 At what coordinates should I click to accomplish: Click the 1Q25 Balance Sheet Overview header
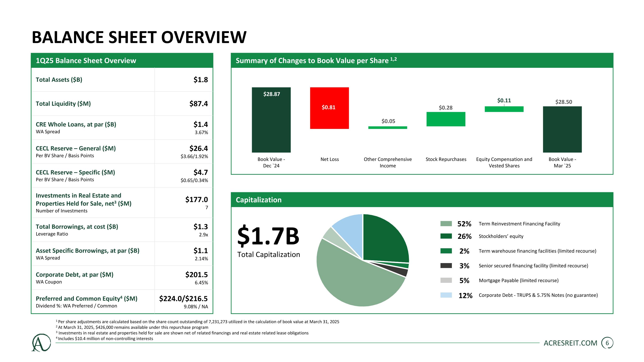point(122,61)
